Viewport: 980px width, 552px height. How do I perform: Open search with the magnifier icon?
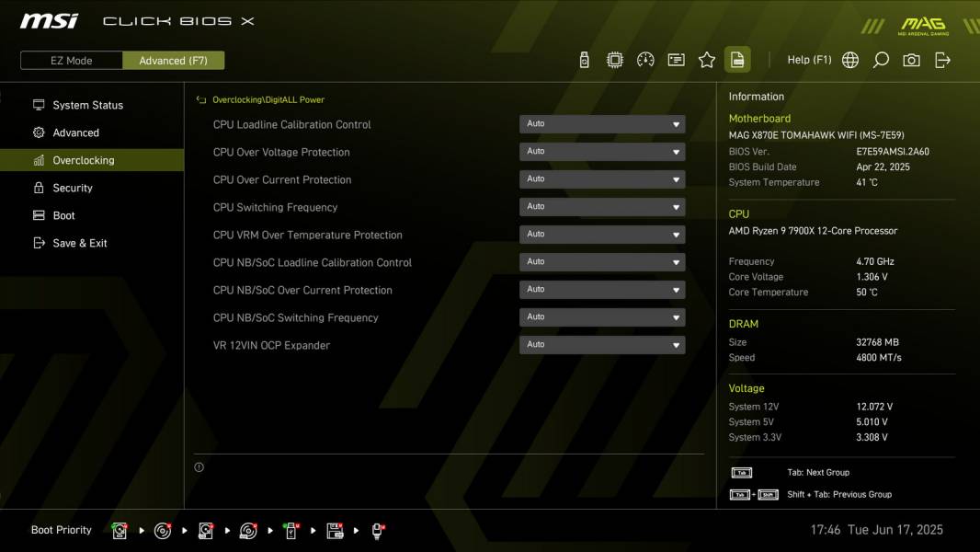click(881, 60)
